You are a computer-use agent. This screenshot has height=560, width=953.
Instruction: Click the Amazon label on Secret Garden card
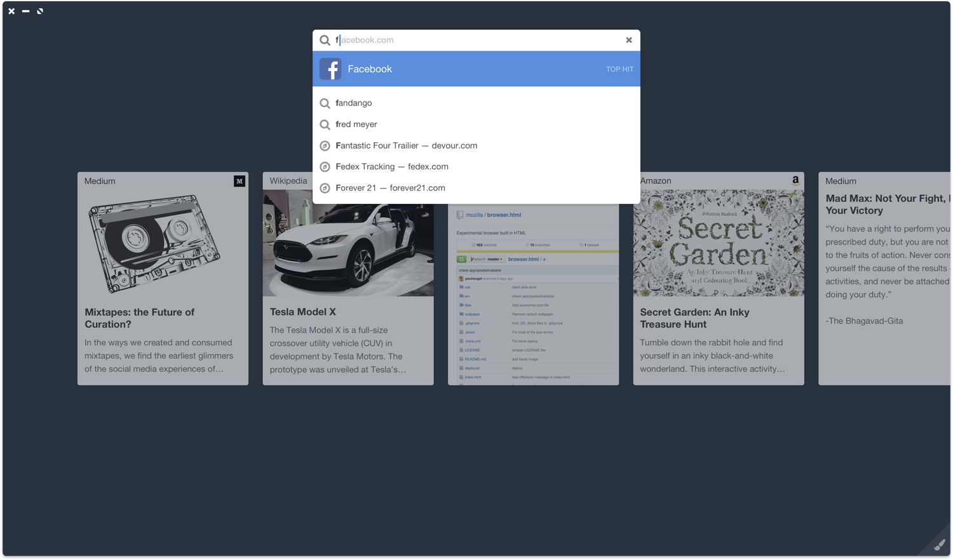(656, 181)
